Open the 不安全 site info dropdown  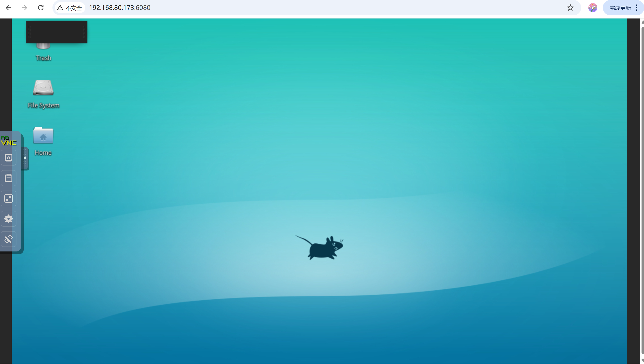(70, 8)
